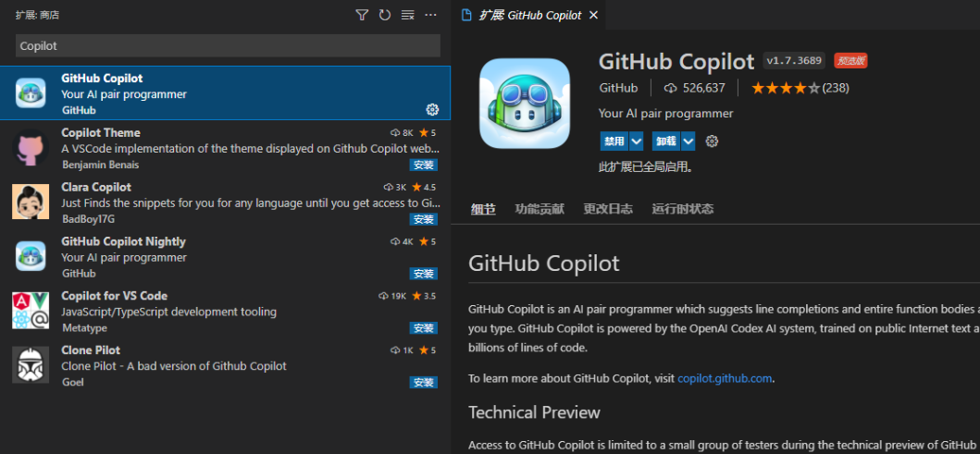Click the BadBoy17G publisher name
The height and width of the screenshot is (454, 980).
point(88,219)
